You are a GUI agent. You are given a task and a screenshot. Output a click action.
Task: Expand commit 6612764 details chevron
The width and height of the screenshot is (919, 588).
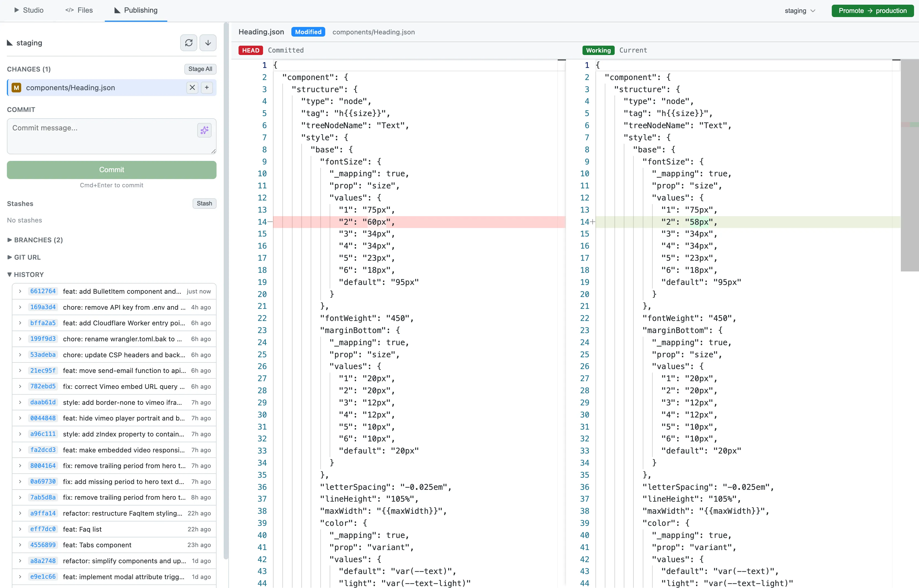point(20,291)
